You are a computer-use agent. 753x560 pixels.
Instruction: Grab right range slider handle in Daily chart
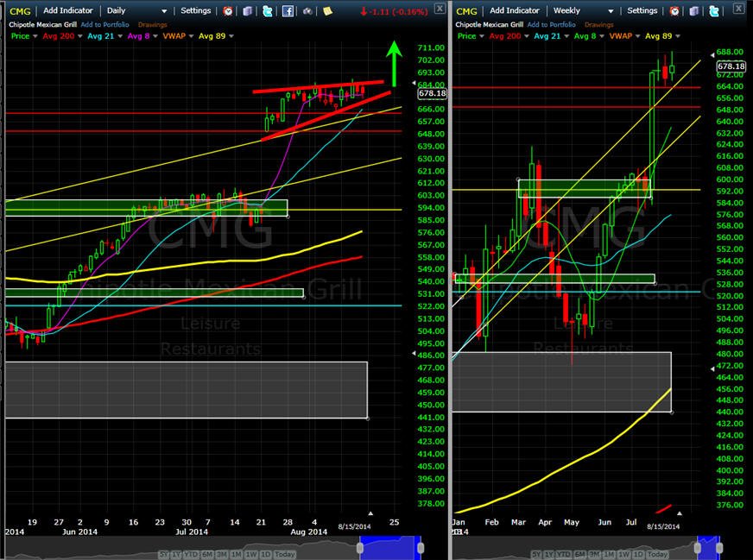pyautogui.click(x=421, y=548)
